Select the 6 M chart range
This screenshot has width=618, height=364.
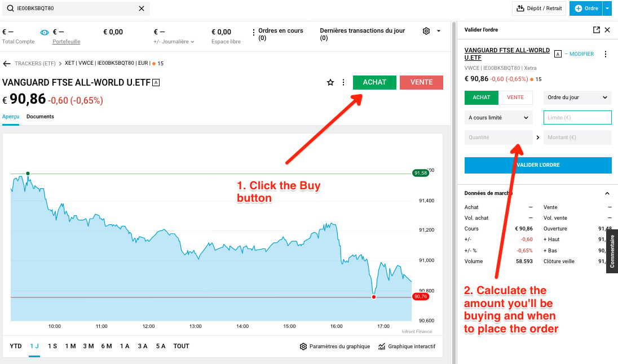coord(107,347)
